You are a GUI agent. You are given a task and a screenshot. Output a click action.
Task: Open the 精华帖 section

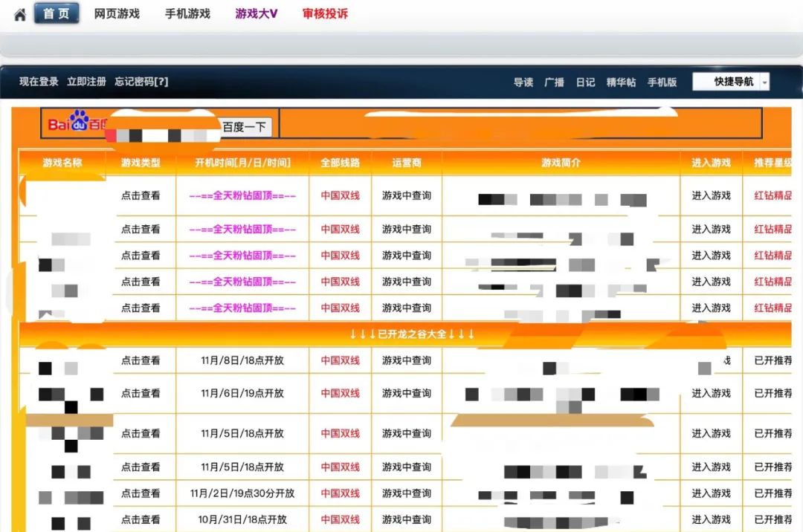point(623,82)
